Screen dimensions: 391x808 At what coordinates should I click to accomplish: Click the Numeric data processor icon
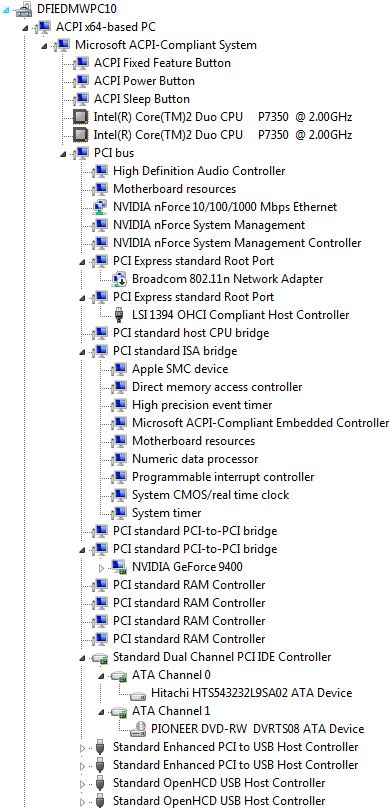coord(119,459)
